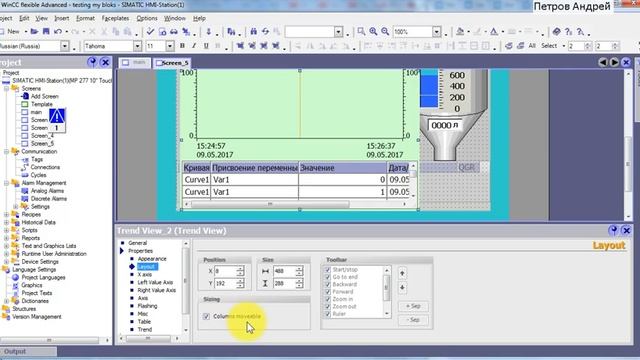Click the zoom in magnifier icon
This screenshot has width=640, height=360.
point(373,31)
